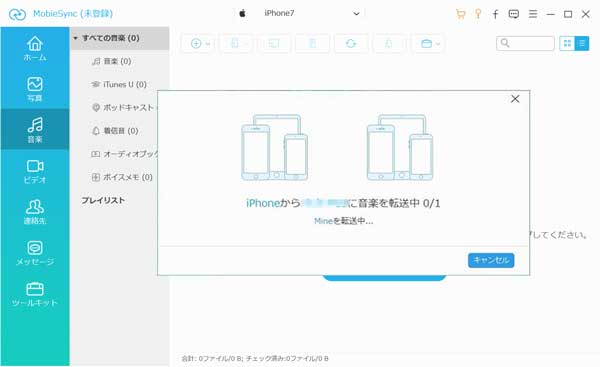Screen dimensions: 600x367
Task: Open the Messages (メッセージ) section
Action: (35, 253)
